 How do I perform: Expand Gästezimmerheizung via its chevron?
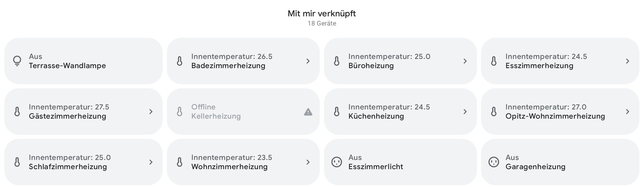151,111
